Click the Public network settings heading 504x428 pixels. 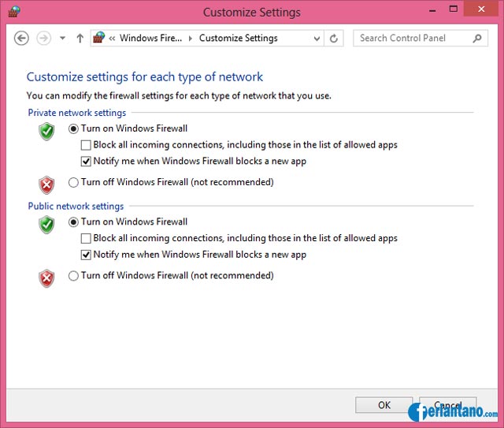coord(76,206)
